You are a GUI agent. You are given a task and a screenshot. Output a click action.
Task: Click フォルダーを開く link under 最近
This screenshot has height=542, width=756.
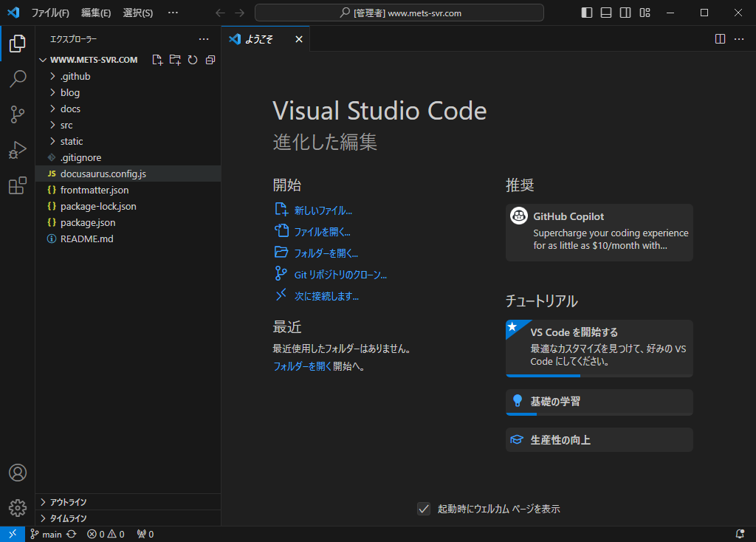pyautogui.click(x=302, y=366)
